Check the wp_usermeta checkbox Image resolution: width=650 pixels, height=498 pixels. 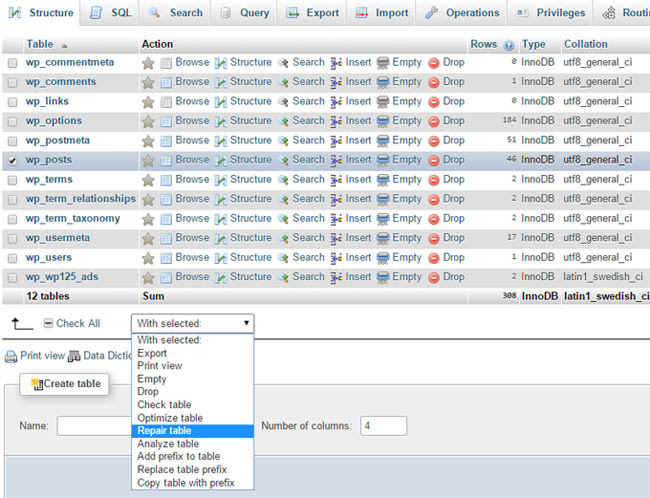click(12, 238)
